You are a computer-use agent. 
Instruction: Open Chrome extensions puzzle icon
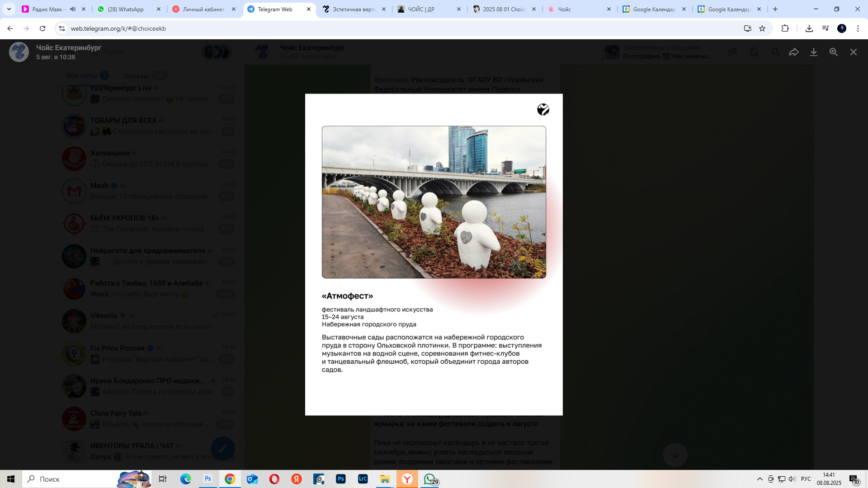[x=785, y=28]
